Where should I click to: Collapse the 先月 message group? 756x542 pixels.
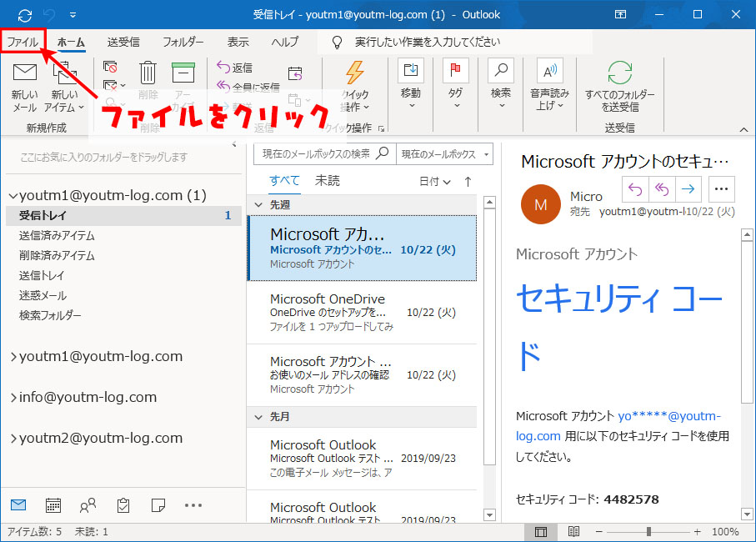coord(258,417)
